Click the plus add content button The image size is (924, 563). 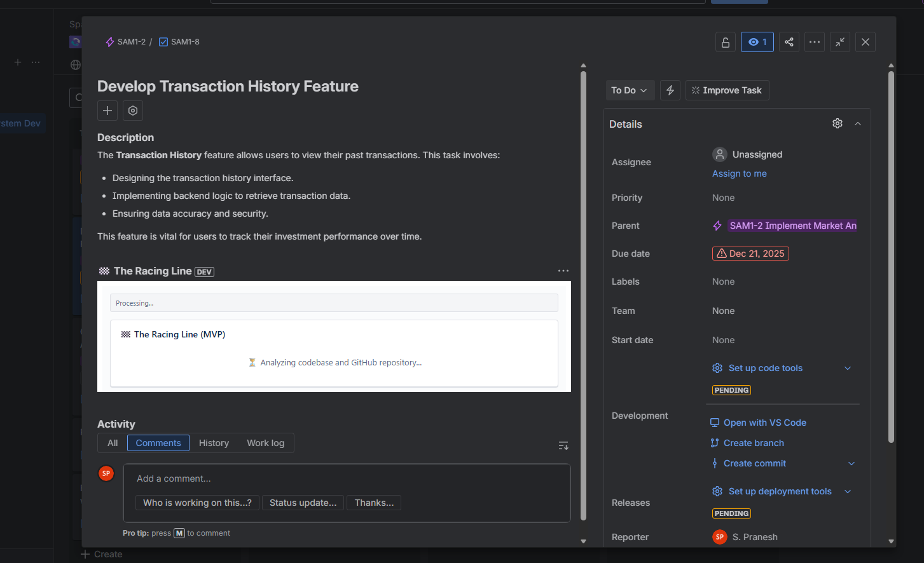[107, 111]
